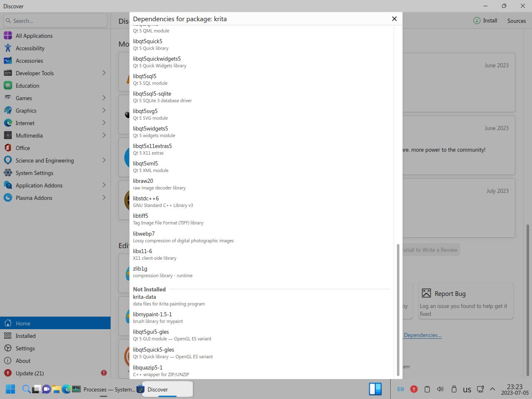Click the taskbar clock showing 23:23

pos(515,389)
